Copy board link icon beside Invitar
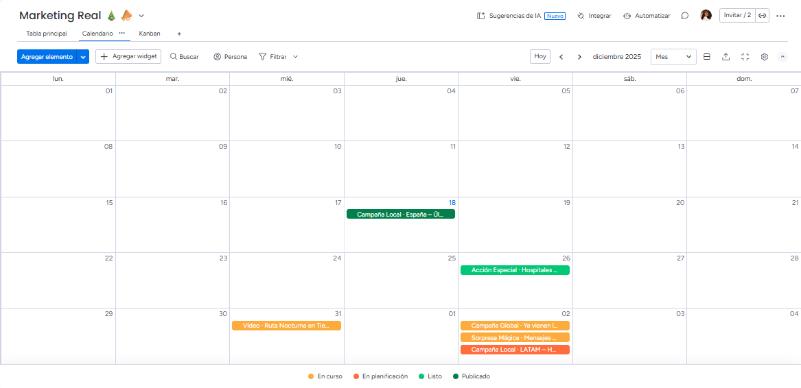The width and height of the screenshot is (801, 388). pos(762,15)
